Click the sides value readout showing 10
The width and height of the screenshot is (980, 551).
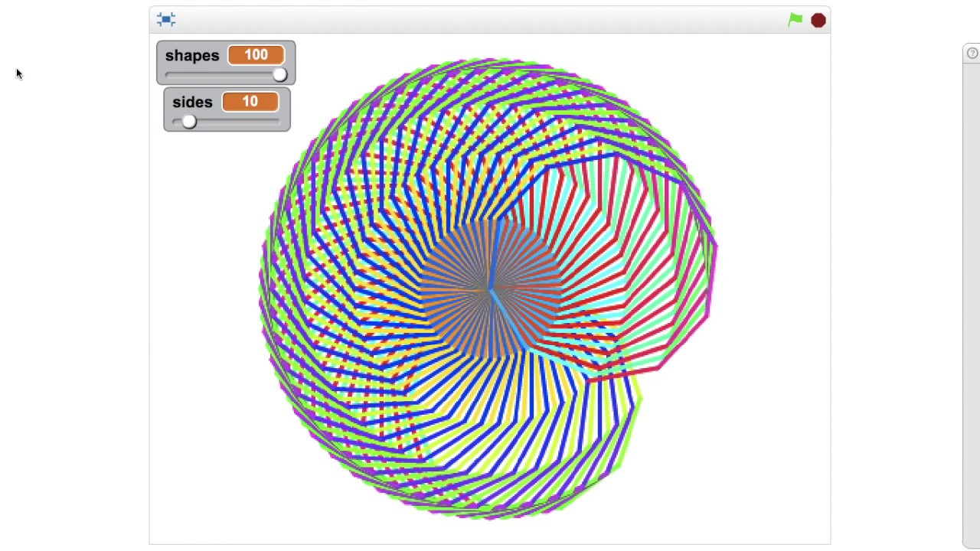pyautogui.click(x=250, y=102)
